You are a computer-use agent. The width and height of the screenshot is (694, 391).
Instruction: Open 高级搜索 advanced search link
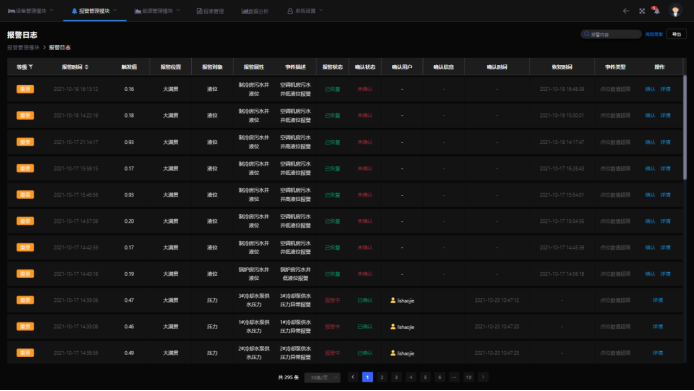click(x=654, y=34)
